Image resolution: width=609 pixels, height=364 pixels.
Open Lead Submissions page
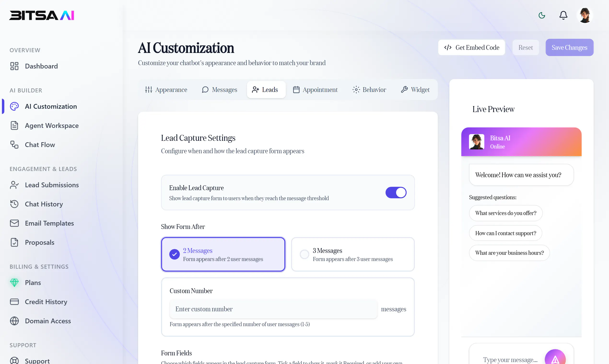[x=44, y=185]
